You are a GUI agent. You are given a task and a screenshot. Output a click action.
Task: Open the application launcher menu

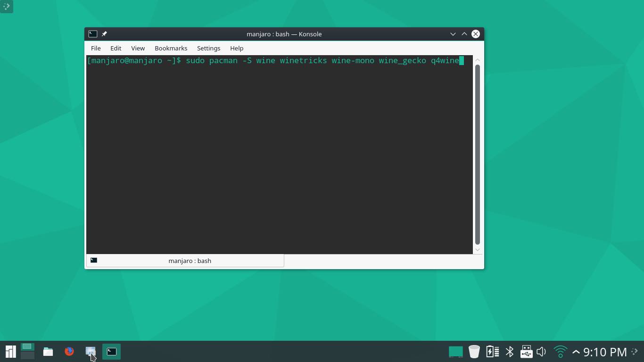[10, 351]
